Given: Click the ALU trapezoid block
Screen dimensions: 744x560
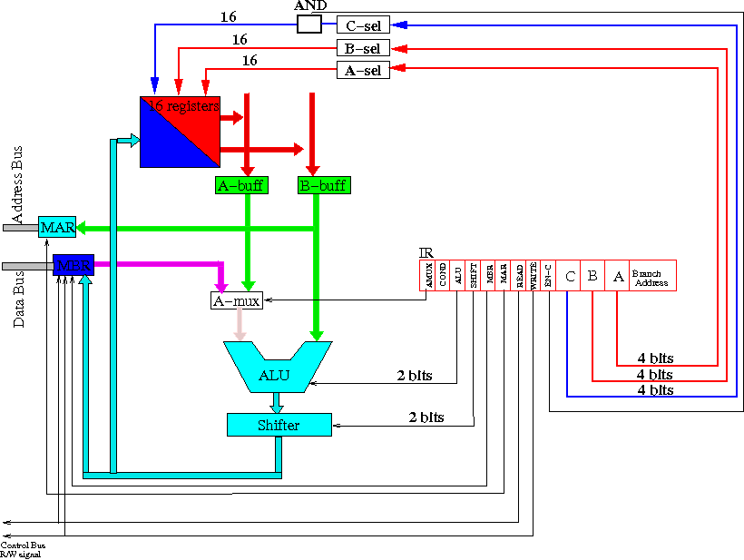Looking at the screenshot, I should [277, 374].
